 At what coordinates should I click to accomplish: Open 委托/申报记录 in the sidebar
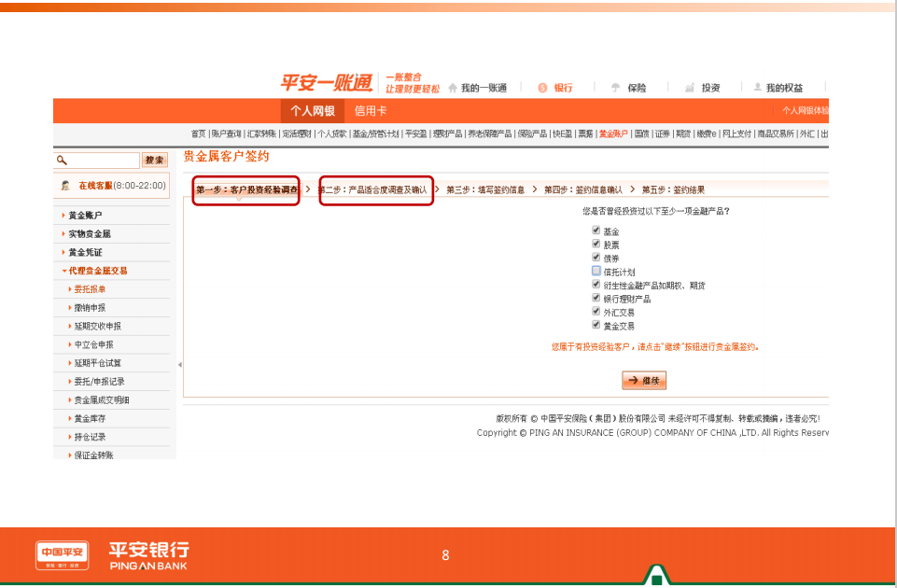tap(99, 381)
